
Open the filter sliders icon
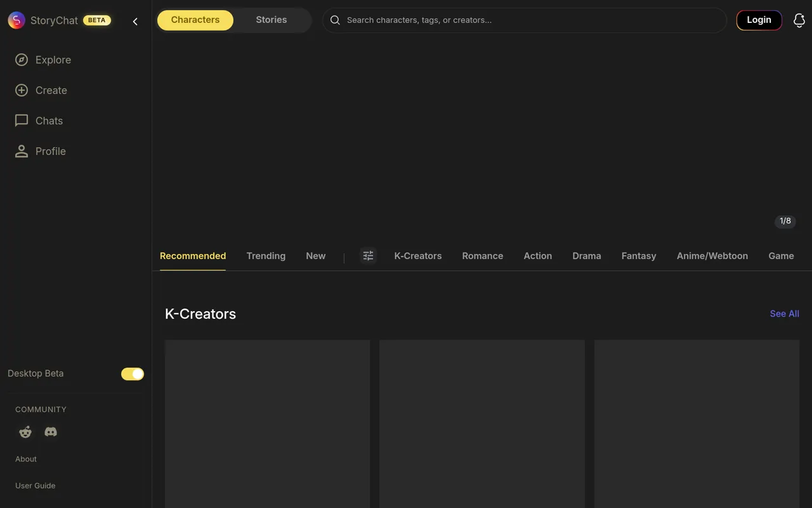[368, 256]
